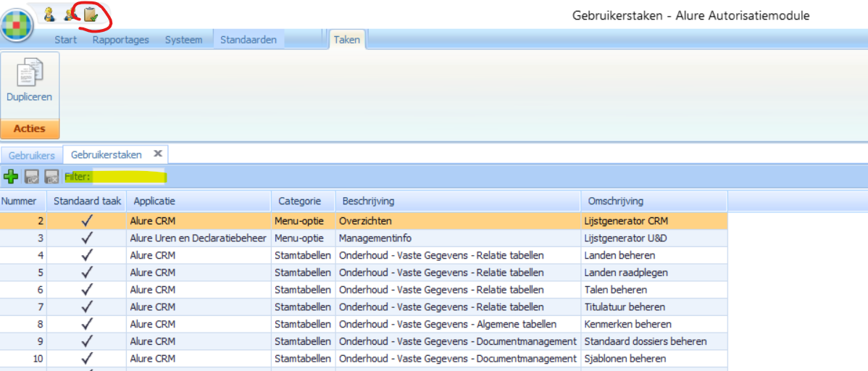Open the Rapportages ribbon tab
This screenshot has width=868, height=371.
point(120,40)
